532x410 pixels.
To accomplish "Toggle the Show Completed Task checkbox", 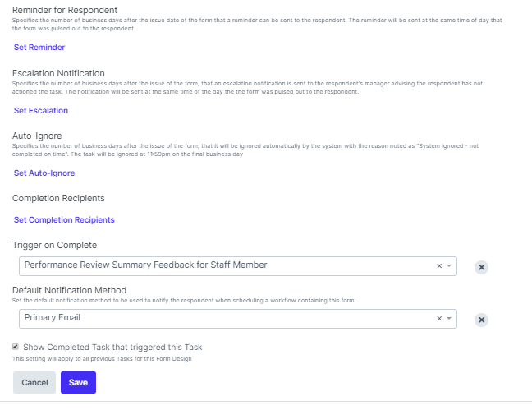I will [16, 347].
